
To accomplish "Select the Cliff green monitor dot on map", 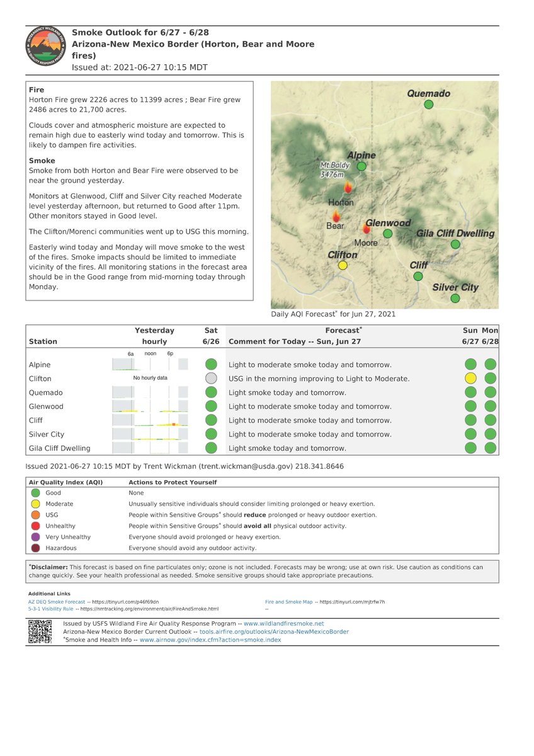I will 418,276.
